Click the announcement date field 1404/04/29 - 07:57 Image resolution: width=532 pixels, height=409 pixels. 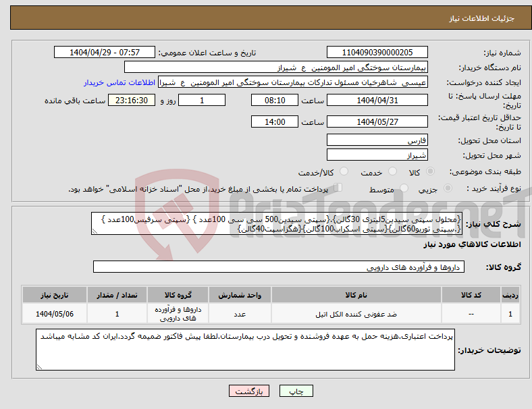105,52
